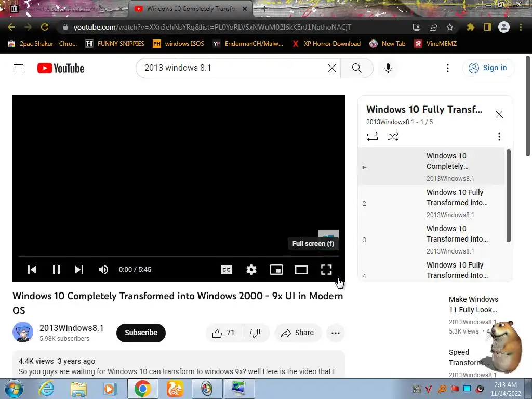
Task: Open the browser side panel icon
Action: pyautogui.click(x=487, y=27)
